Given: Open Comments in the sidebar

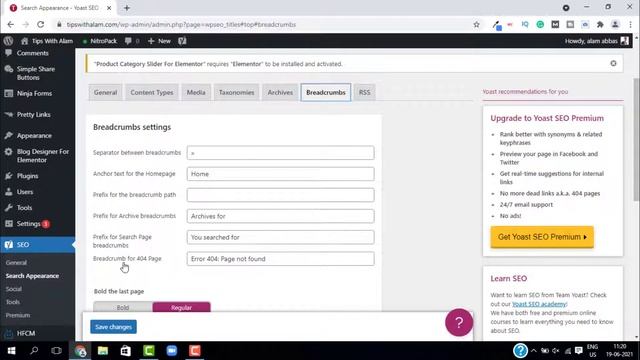Looking at the screenshot, I should tap(32, 53).
